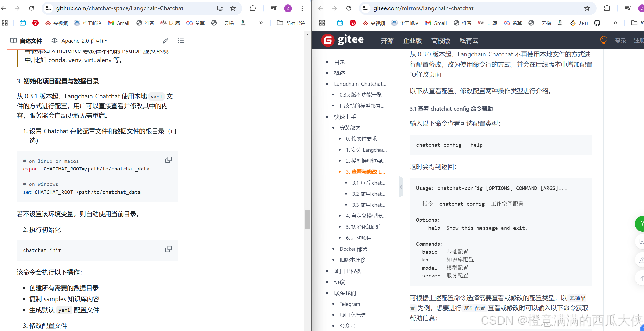This screenshot has width=644, height=331.
Task: Select Docker 部署 in the outline
Action: pyautogui.click(x=353, y=249)
